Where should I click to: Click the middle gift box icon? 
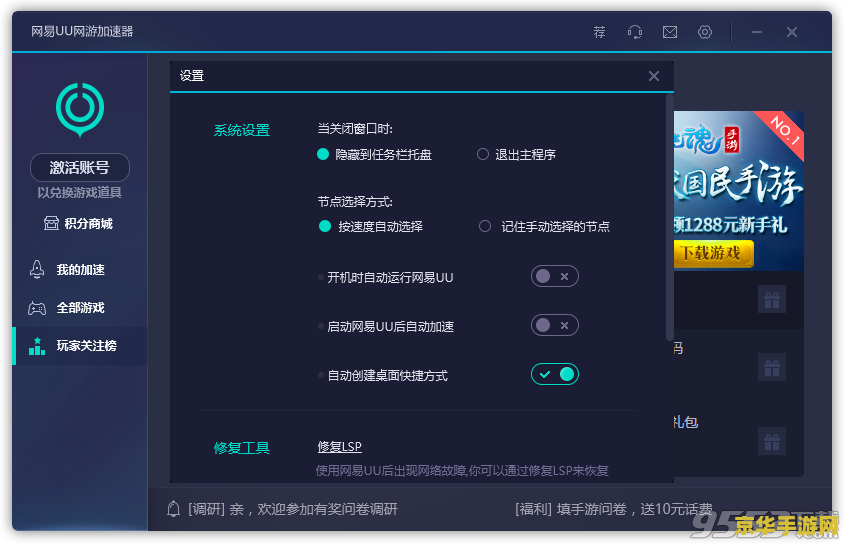click(772, 368)
